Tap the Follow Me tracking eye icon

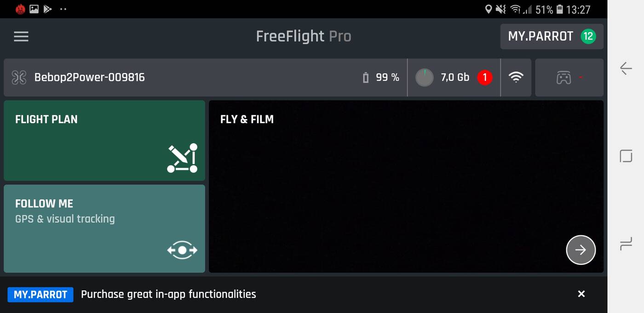pos(182,250)
